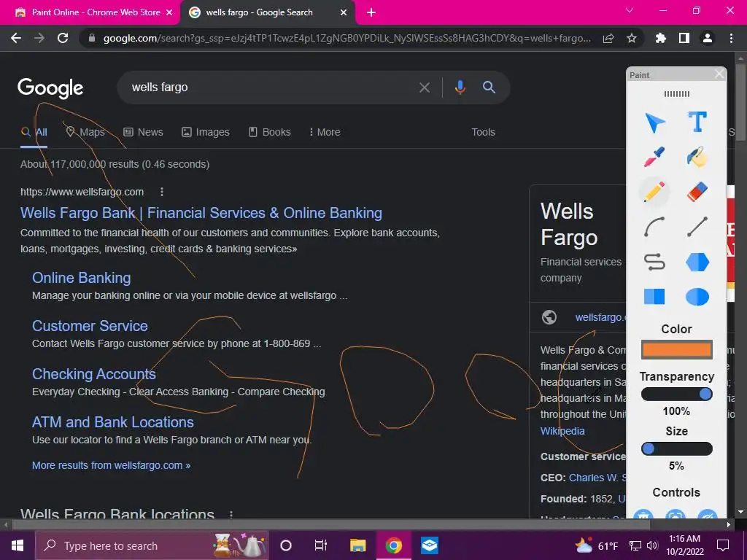
Task: Select the Text tool in Paint
Action: tap(697, 122)
